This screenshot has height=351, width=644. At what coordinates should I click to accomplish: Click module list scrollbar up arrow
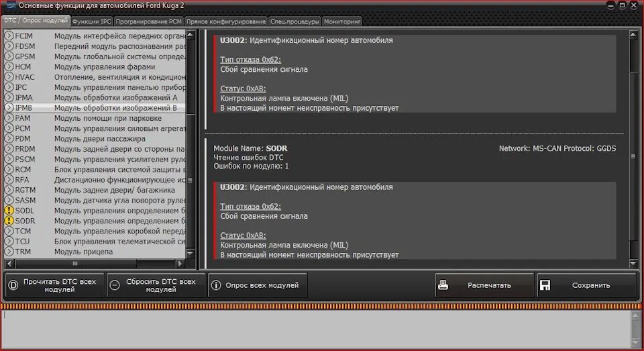(190, 36)
